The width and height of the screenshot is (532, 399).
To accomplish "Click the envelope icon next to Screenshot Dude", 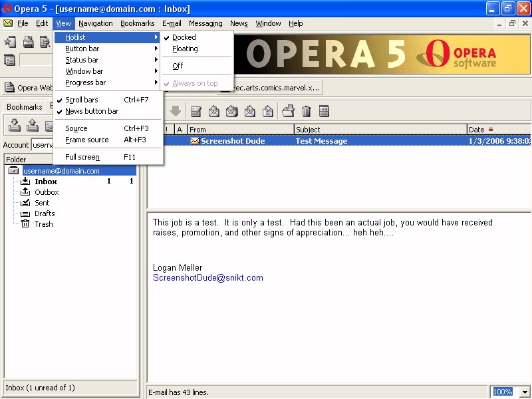I will pos(195,141).
